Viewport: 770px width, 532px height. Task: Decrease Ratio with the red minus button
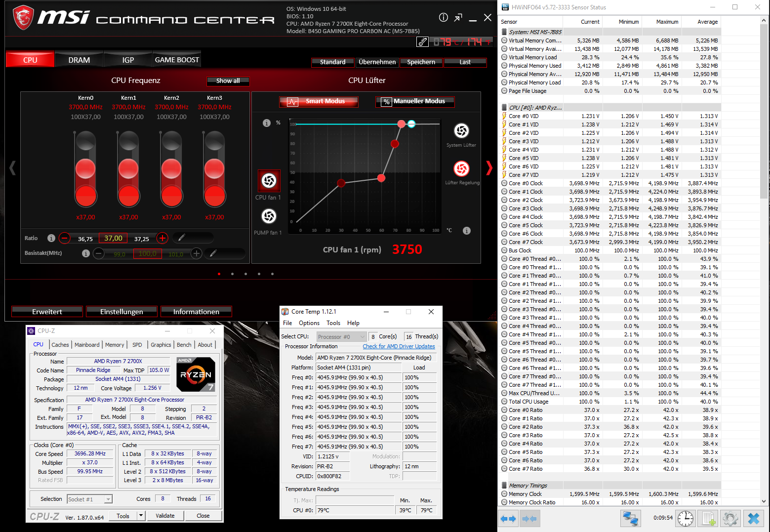point(65,238)
